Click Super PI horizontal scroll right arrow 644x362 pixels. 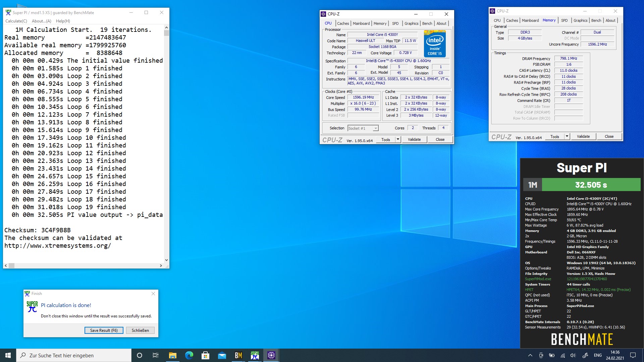[x=161, y=265]
